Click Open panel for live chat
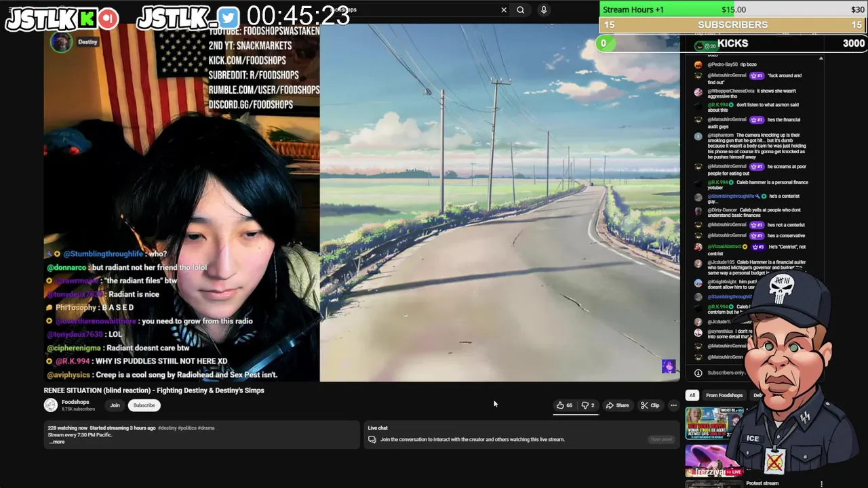The image size is (868, 488). (x=661, y=439)
